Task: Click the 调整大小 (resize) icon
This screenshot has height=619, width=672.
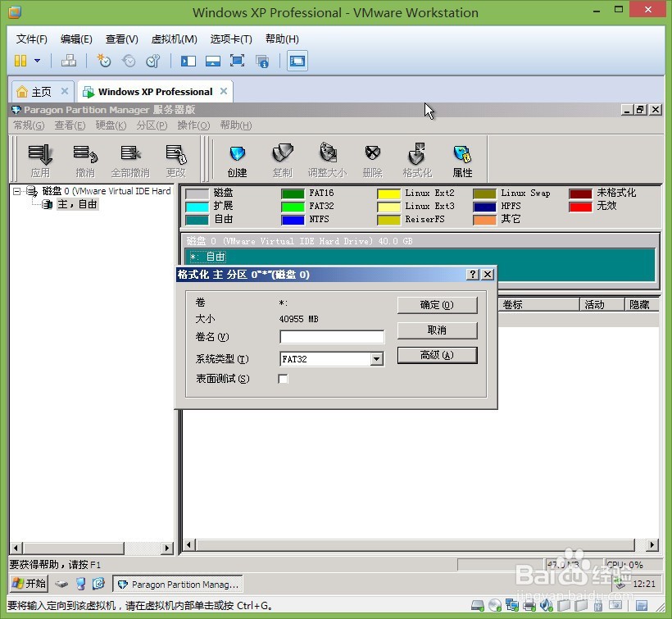Action: pos(328,161)
